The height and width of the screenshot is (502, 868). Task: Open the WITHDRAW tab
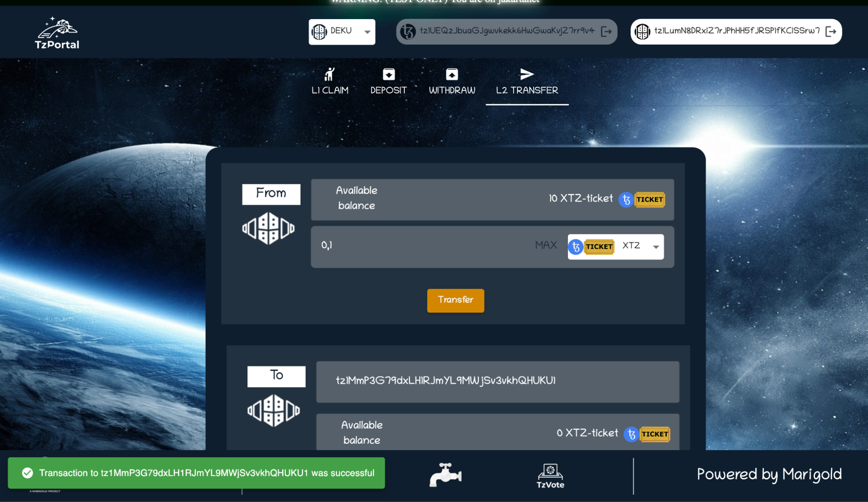point(452,82)
